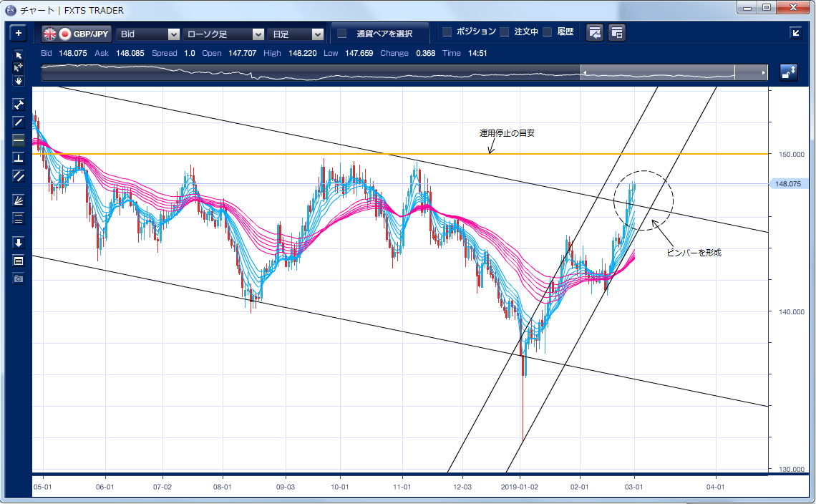
Task: Click the High value 148.220
Action: point(302,53)
